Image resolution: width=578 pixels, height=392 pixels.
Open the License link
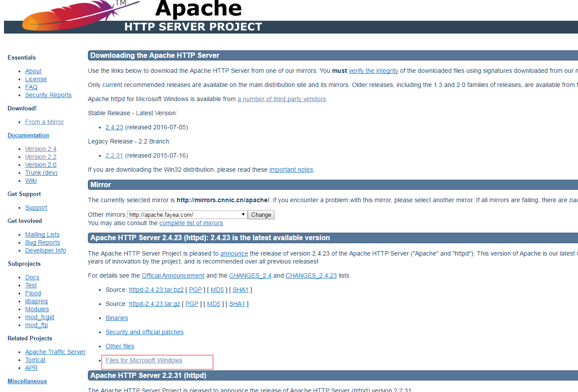(36, 79)
